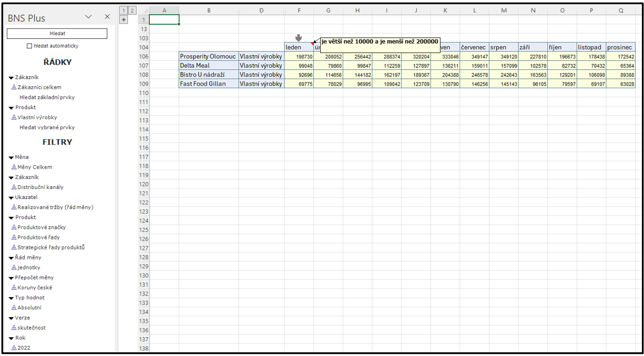The height and width of the screenshot is (356, 644).
Task: Click the leden header cell
Action: point(299,47)
